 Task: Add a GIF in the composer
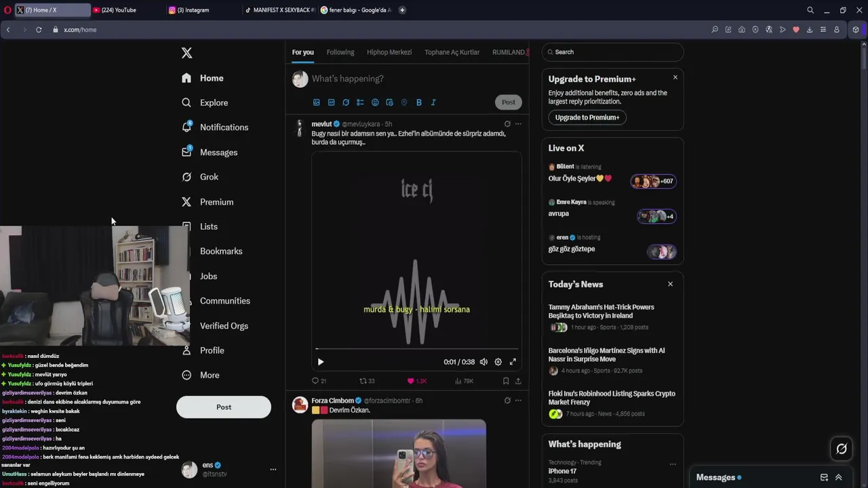coord(331,102)
